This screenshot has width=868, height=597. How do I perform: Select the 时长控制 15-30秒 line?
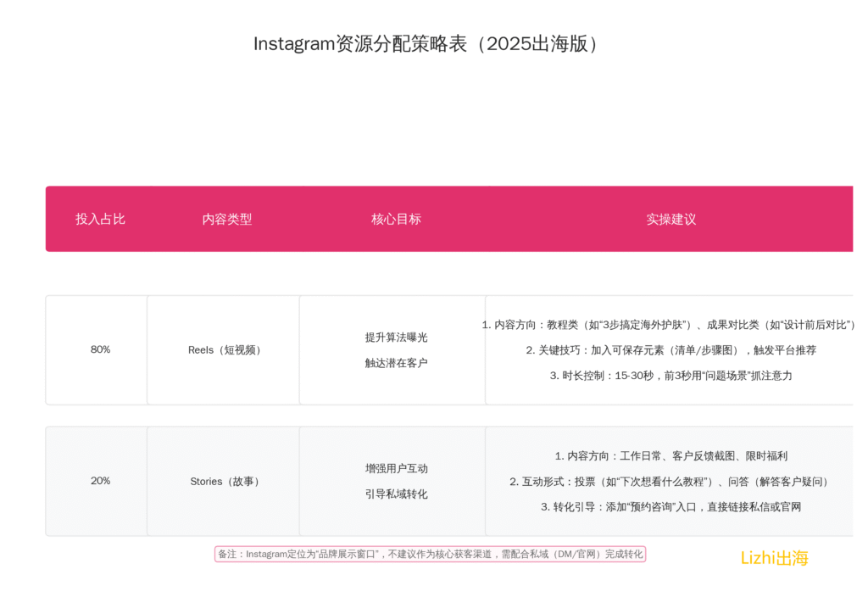[x=670, y=376]
